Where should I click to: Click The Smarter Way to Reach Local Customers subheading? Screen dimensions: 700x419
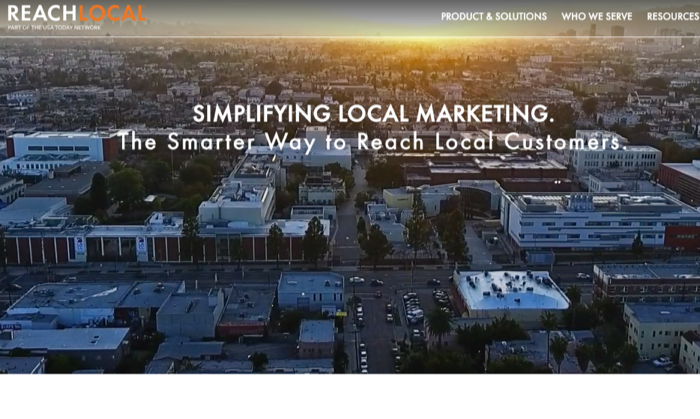[373, 142]
